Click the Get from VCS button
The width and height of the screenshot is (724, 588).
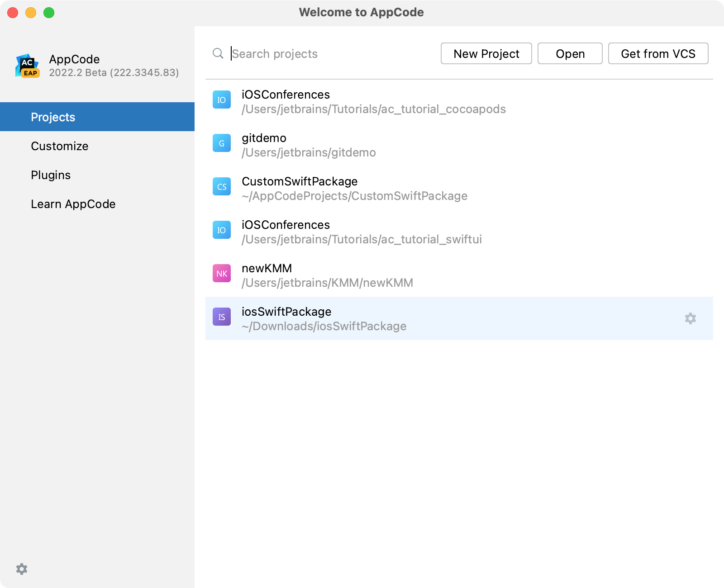658,54
